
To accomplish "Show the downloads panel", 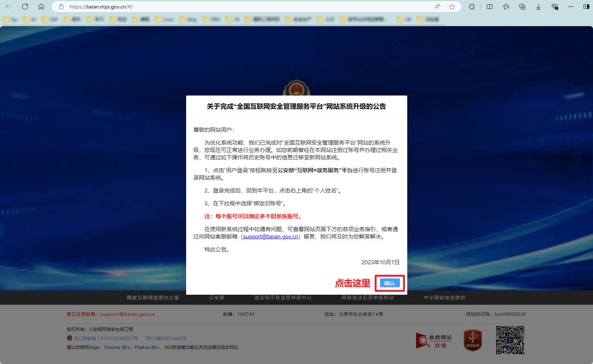I will 538,7.
